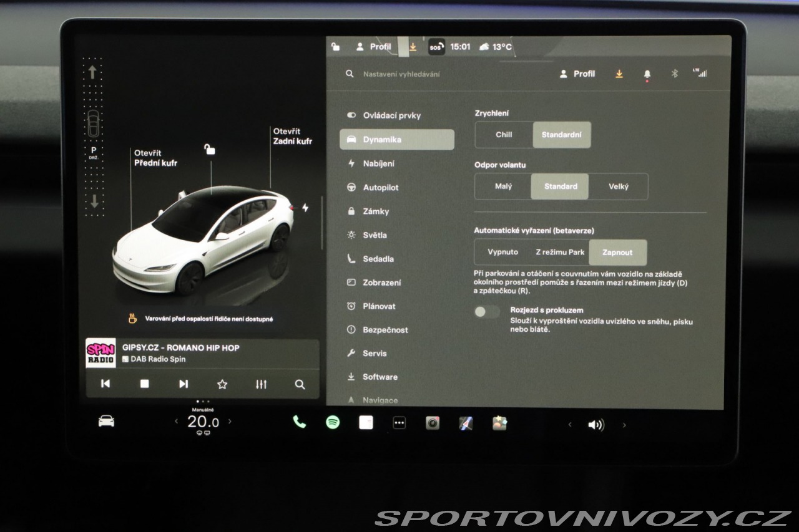Open the audio equalizer settings icon
The width and height of the screenshot is (799, 532).
coord(261,384)
